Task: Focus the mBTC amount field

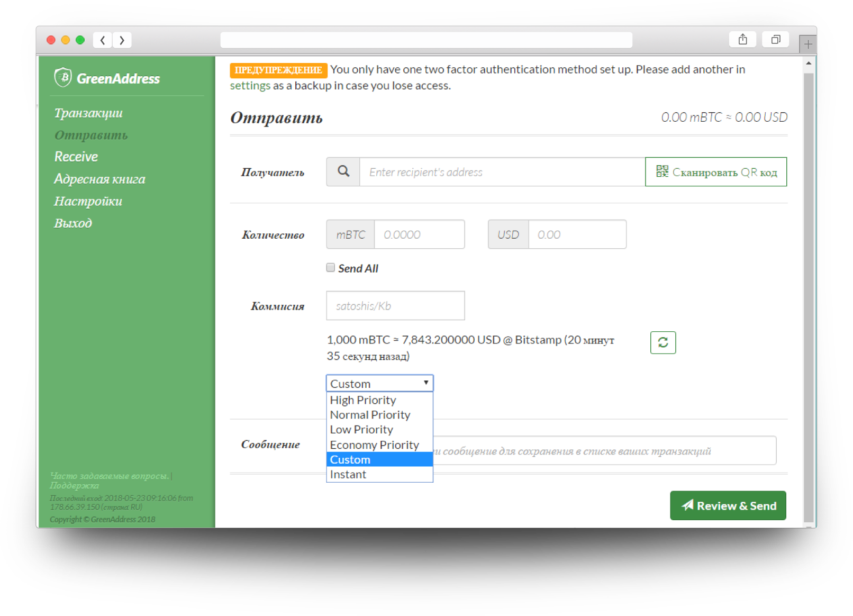Action: point(419,234)
